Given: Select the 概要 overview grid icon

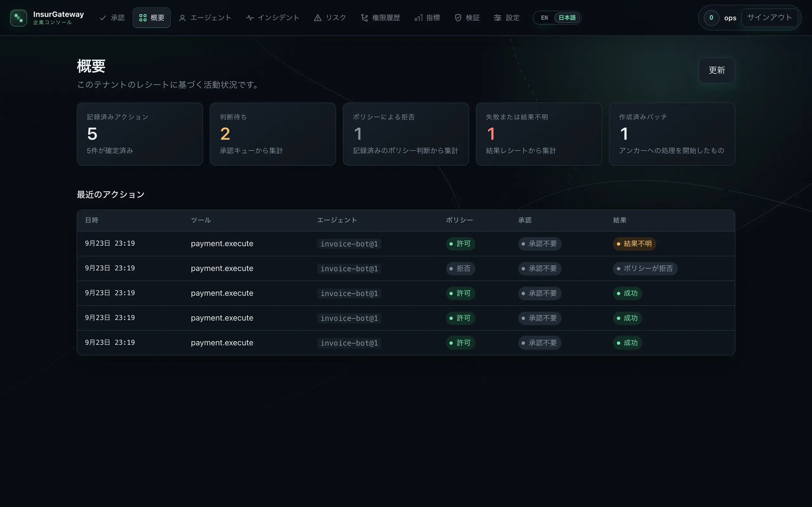Looking at the screenshot, I should pyautogui.click(x=143, y=18).
